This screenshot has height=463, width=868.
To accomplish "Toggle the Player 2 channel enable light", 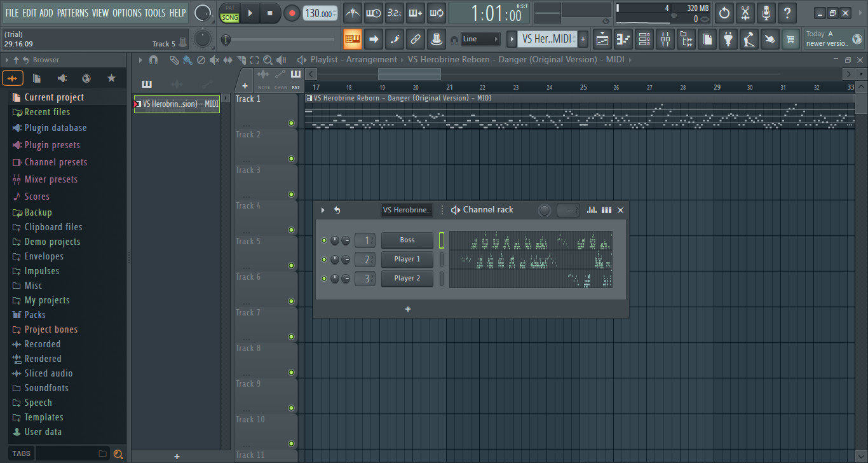I will coord(324,278).
